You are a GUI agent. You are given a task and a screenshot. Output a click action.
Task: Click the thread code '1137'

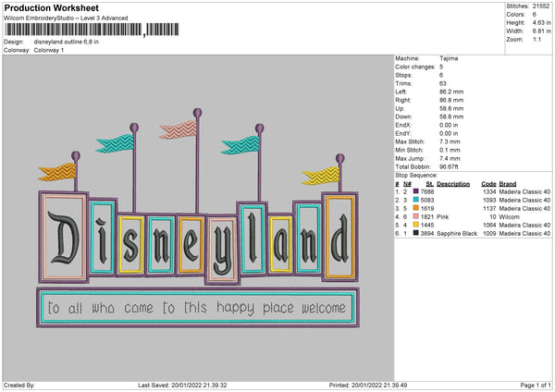click(x=489, y=208)
